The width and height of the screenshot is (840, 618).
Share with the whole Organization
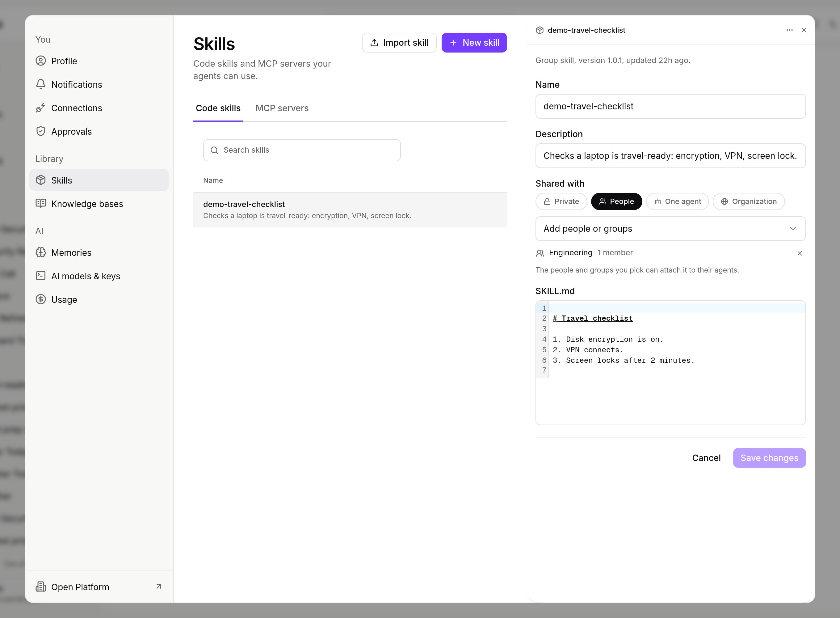(748, 201)
